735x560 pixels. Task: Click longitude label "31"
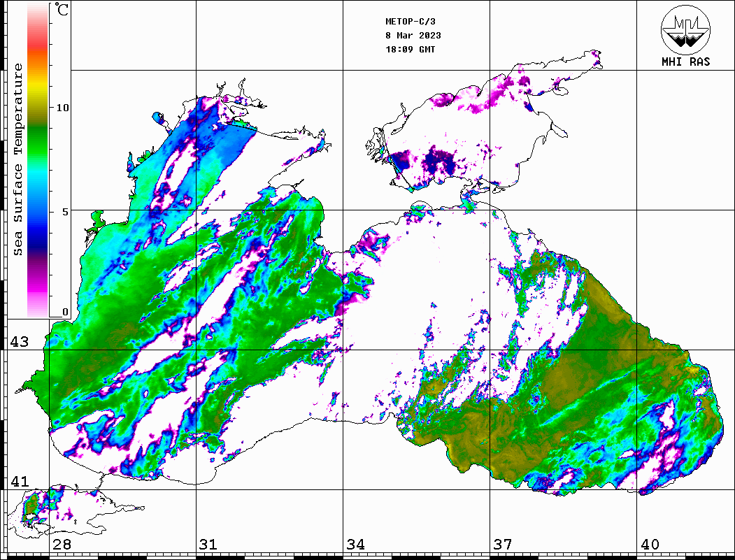pyautogui.click(x=208, y=545)
